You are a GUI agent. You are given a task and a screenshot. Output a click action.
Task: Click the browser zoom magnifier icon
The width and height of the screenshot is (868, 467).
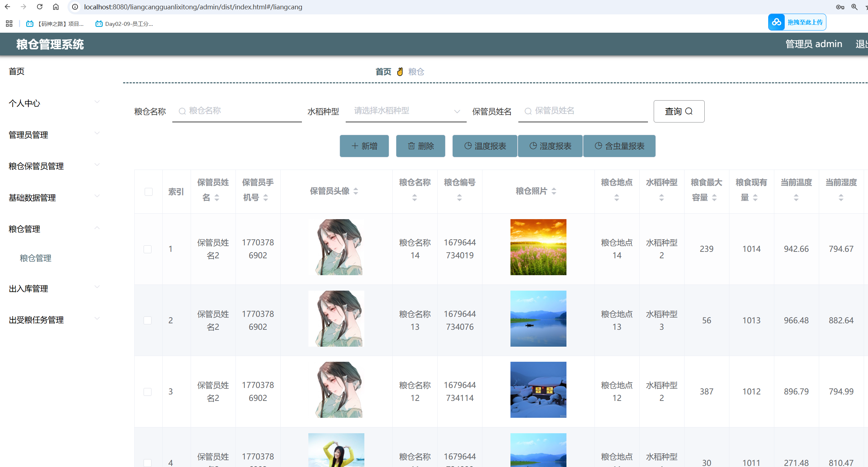[854, 7]
